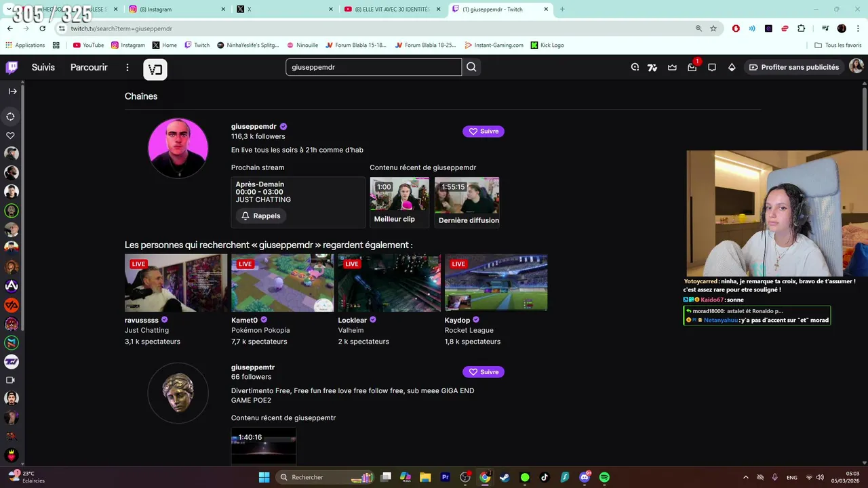
Task: Open Kaydop Rocket League live thumbnail
Action: 496,283
